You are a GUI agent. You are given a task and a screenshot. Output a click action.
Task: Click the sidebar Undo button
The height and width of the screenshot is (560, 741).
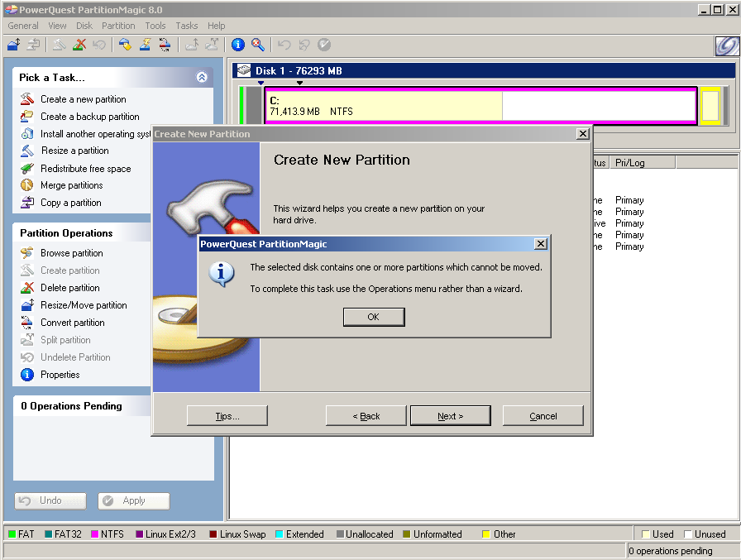coord(50,501)
